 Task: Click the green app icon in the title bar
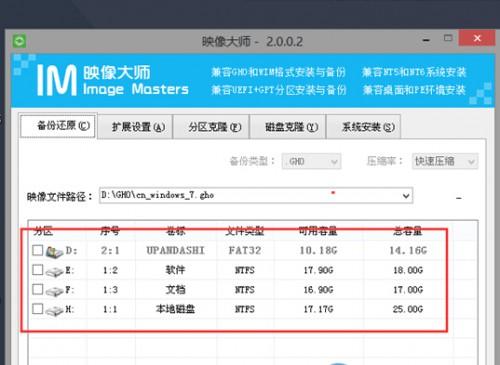19,41
